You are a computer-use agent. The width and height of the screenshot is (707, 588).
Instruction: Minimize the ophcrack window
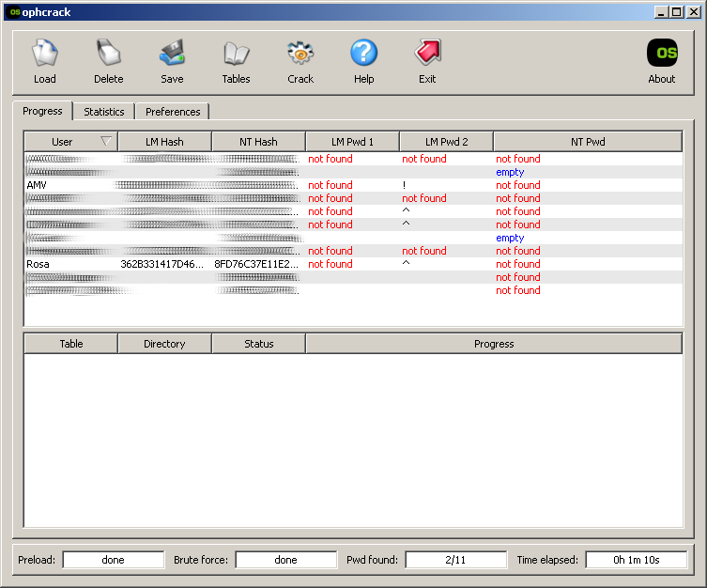661,12
